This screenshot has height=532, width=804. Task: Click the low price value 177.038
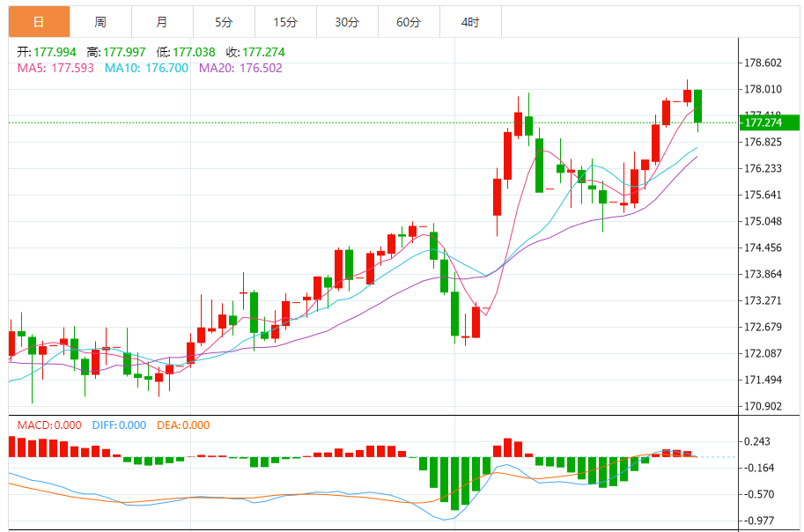point(194,53)
